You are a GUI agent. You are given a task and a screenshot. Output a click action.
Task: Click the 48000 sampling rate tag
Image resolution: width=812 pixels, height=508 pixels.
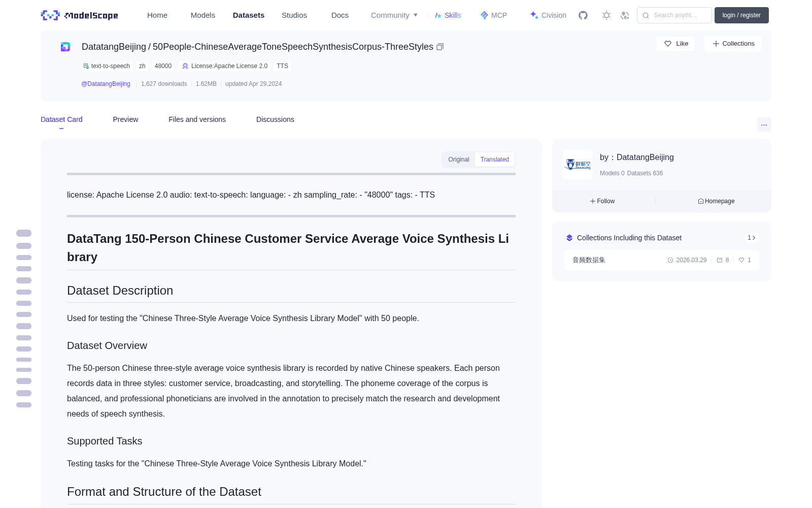[x=163, y=66]
